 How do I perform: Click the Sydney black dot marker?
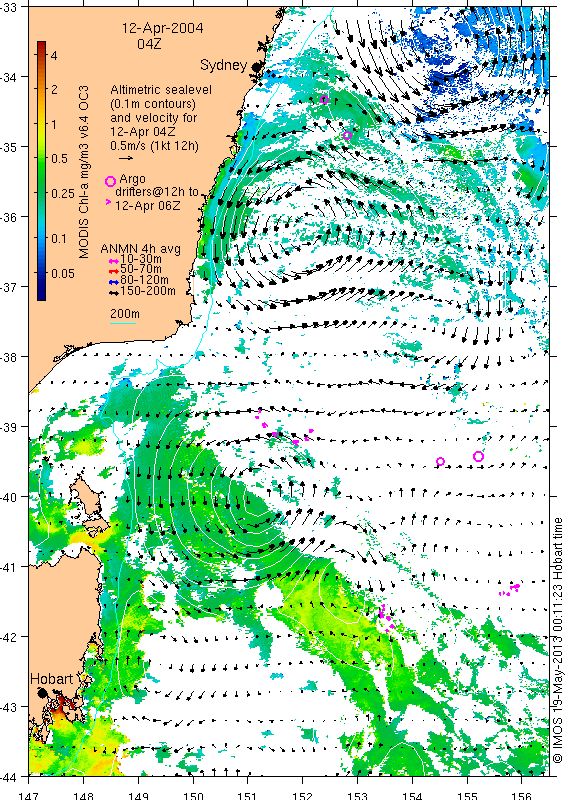point(257,66)
